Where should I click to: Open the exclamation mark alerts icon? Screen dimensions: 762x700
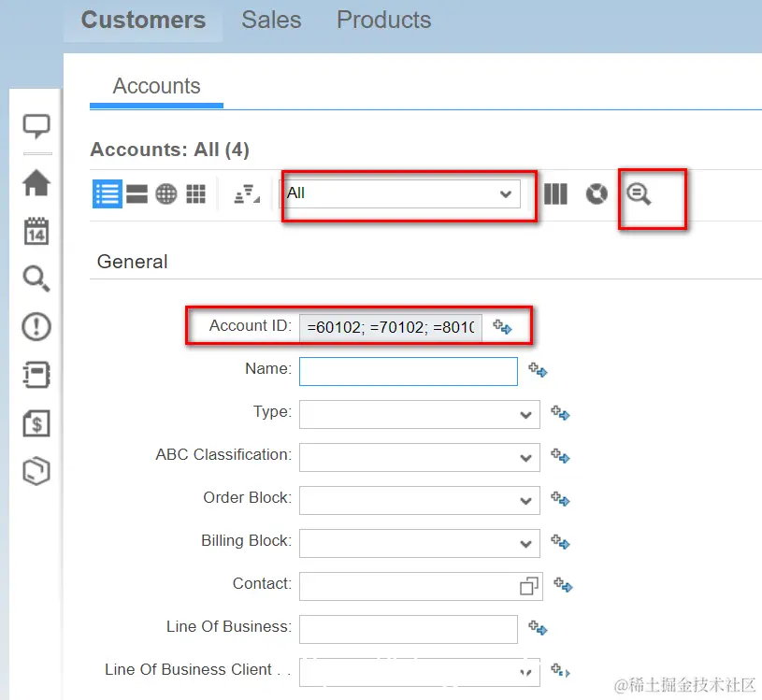click(x=36, y=326)
